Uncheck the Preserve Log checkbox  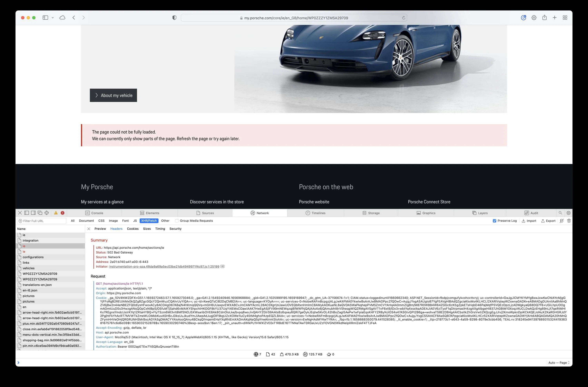[x=494, y=221]
